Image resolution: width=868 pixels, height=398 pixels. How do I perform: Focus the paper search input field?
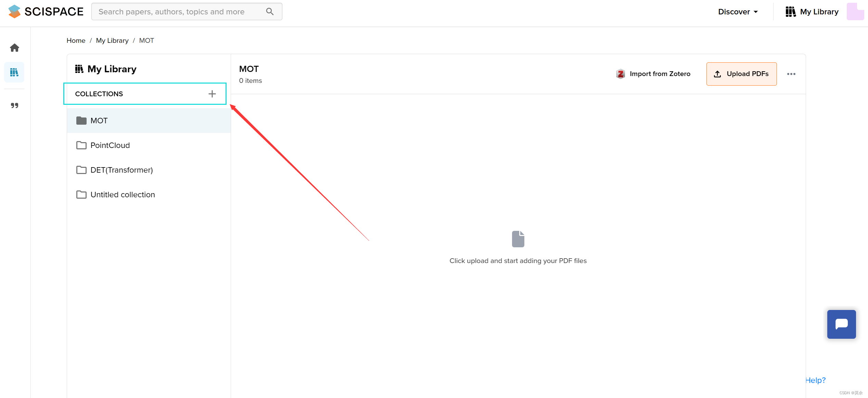pos(178,12)
